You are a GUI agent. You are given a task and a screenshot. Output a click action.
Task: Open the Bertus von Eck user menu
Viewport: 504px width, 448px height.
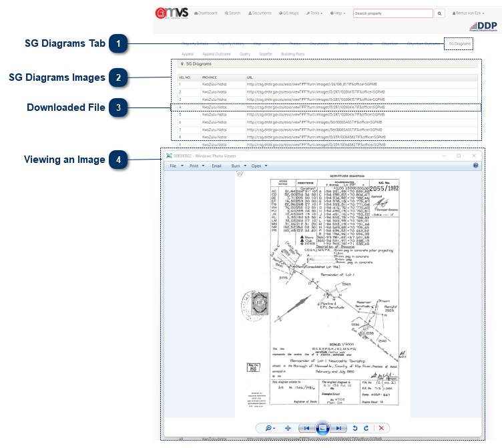469,13
